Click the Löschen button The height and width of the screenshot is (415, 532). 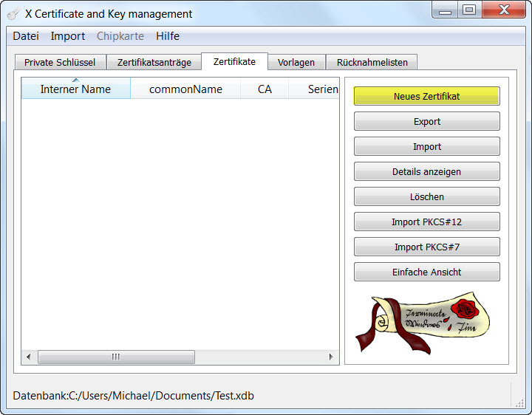pos(426,197)
